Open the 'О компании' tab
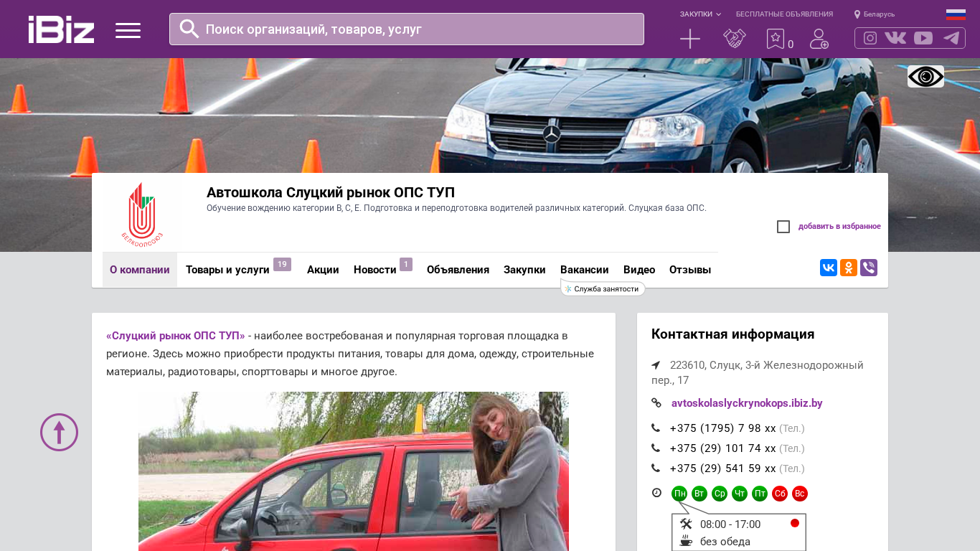This screenshot has width=980, height=551. pyautogui.click(x=140, y=270)
